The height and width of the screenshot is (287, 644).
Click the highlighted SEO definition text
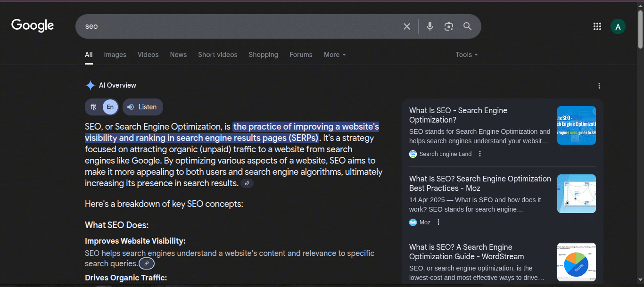tap(232, 132)
